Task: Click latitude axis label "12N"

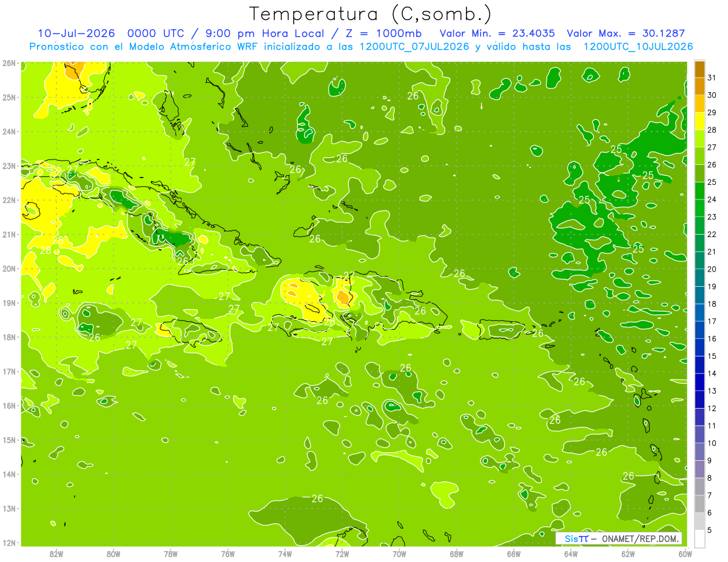Action: (9, 543)
